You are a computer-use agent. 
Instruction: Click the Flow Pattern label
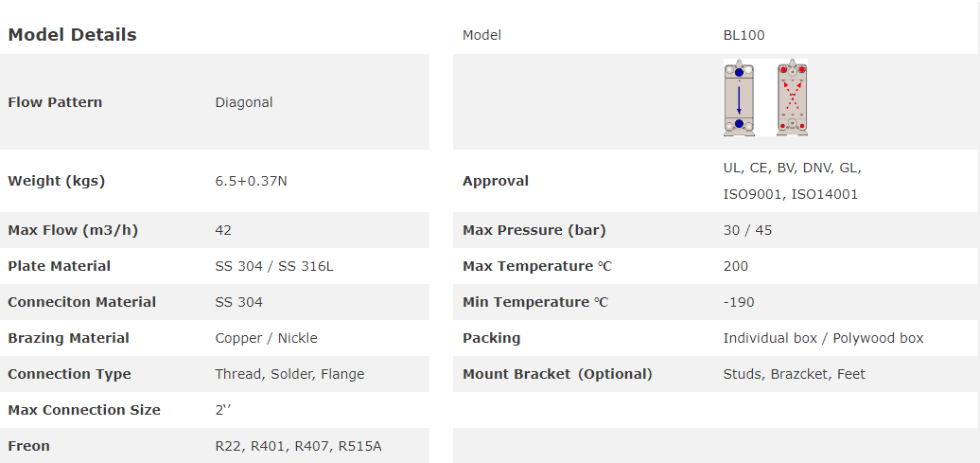[55, 102]
